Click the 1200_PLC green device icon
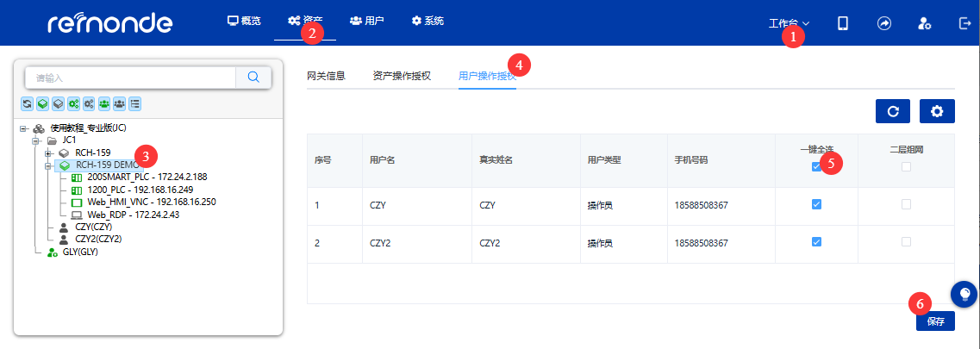 pyautogui.click(x=77, y=190)
